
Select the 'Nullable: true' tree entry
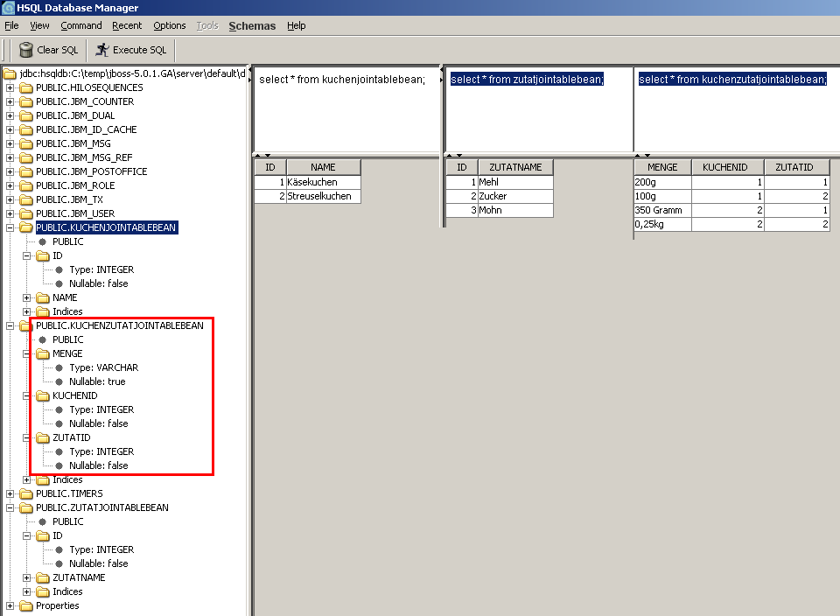(x=97, y=381)
